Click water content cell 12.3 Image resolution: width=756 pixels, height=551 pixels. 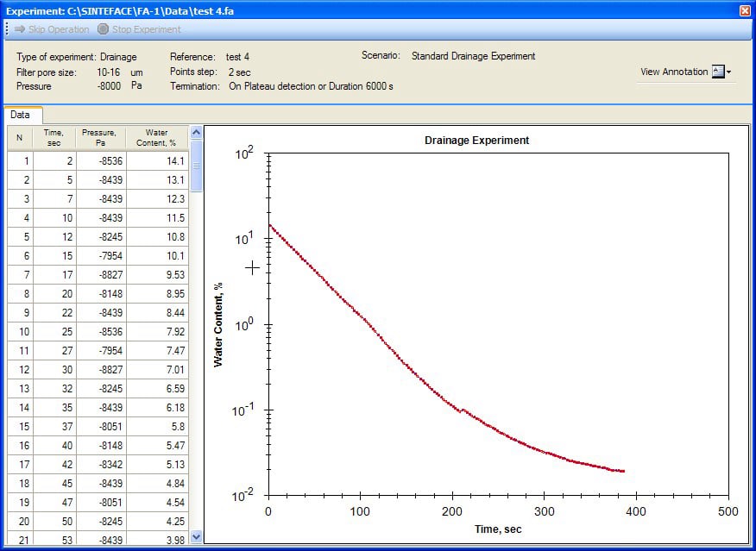[157, 199]
